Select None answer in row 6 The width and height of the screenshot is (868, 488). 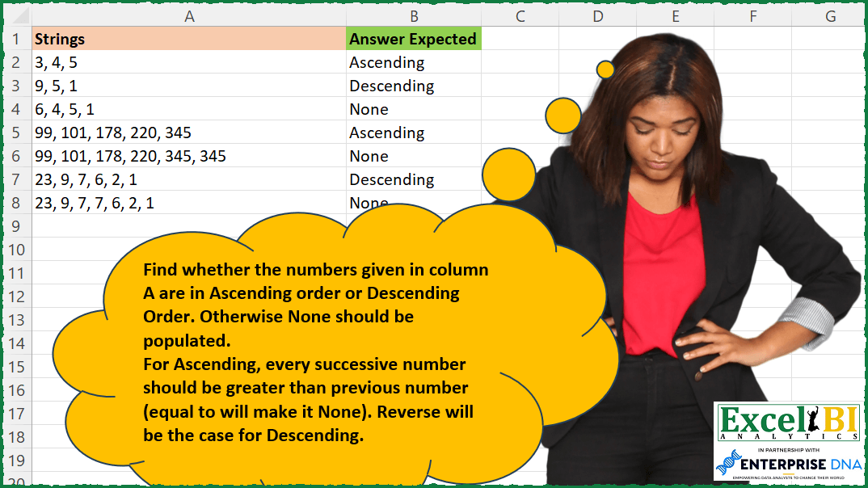point(414,156)
